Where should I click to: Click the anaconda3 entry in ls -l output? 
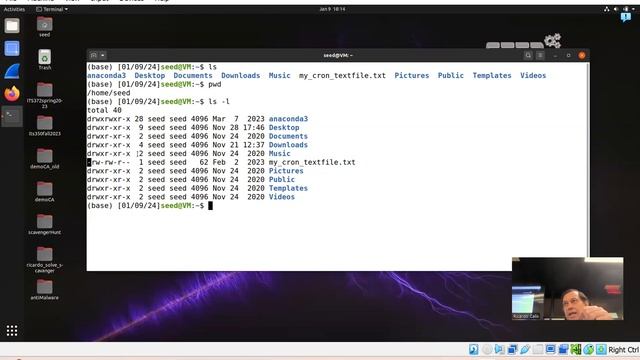point(288,119)
